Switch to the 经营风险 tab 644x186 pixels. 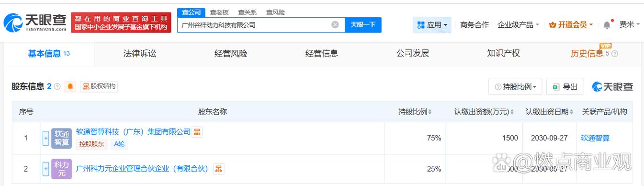[x=231, y=54]
